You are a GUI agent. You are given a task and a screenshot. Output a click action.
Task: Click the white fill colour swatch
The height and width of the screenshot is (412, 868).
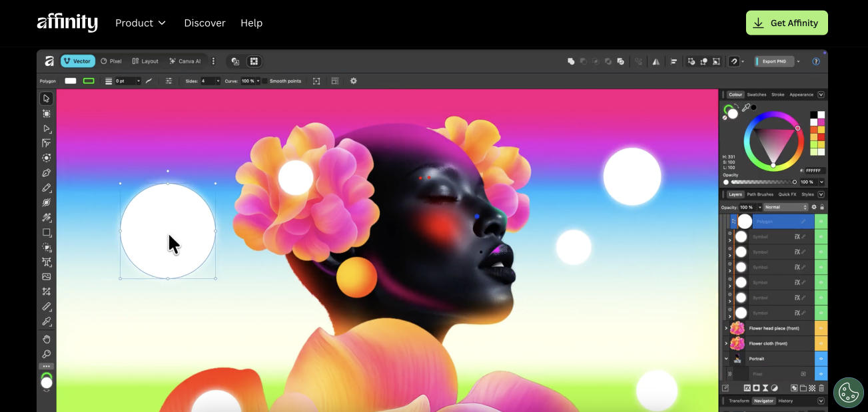point(71,81)
